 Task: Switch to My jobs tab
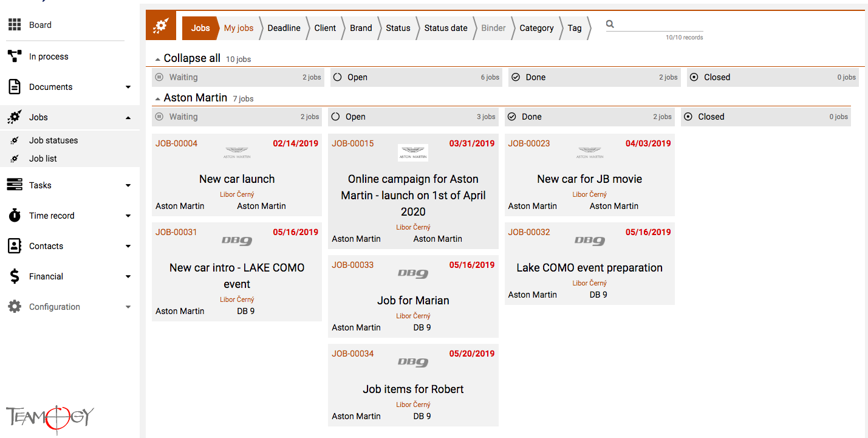pyautogui.click(x=239, y=28)
